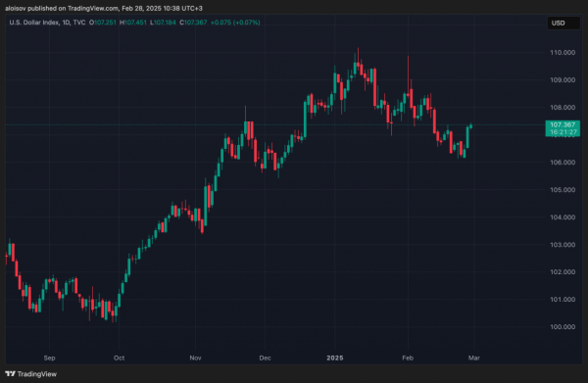Image resolution: width=588 pixels, height=383 pixels.
Task: Click the 100.000 price axis label
Action: point(563,327)
